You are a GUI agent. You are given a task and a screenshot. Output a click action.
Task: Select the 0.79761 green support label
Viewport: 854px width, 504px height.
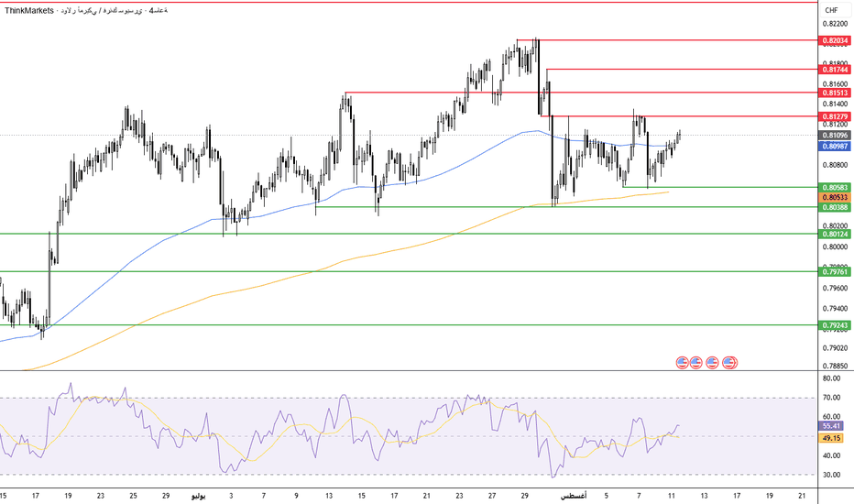(x=835, y=271)
